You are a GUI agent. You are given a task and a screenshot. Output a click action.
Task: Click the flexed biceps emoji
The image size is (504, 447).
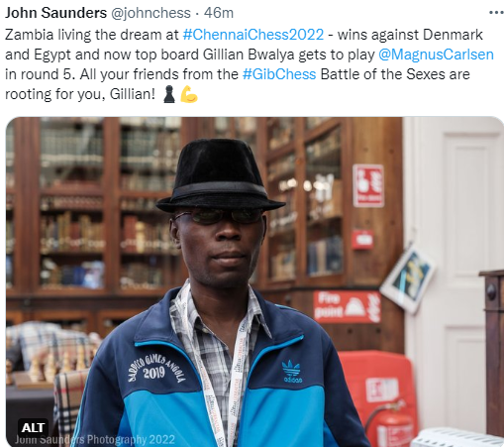[189, 94]
